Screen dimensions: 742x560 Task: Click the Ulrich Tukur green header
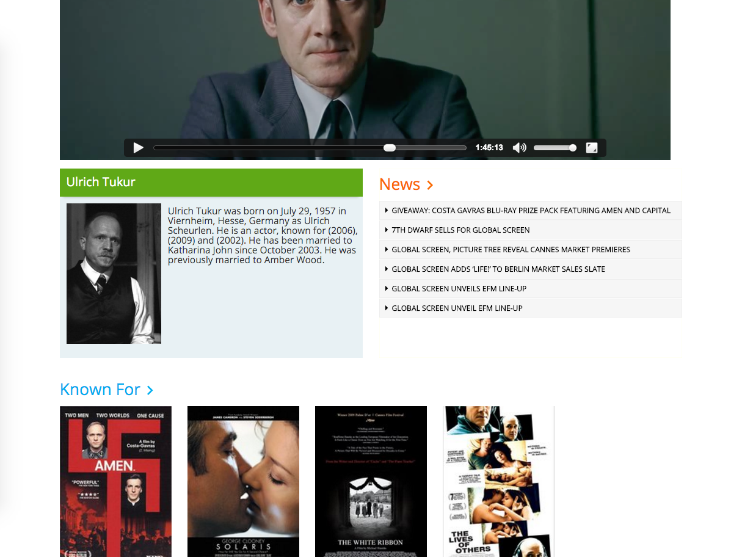tap(211, 182)
